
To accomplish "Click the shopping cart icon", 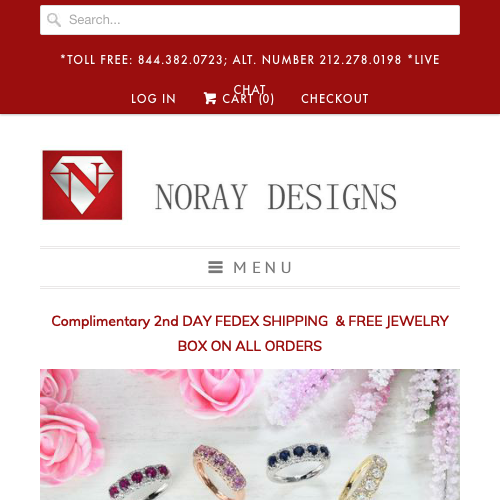I will click(210, 98).
